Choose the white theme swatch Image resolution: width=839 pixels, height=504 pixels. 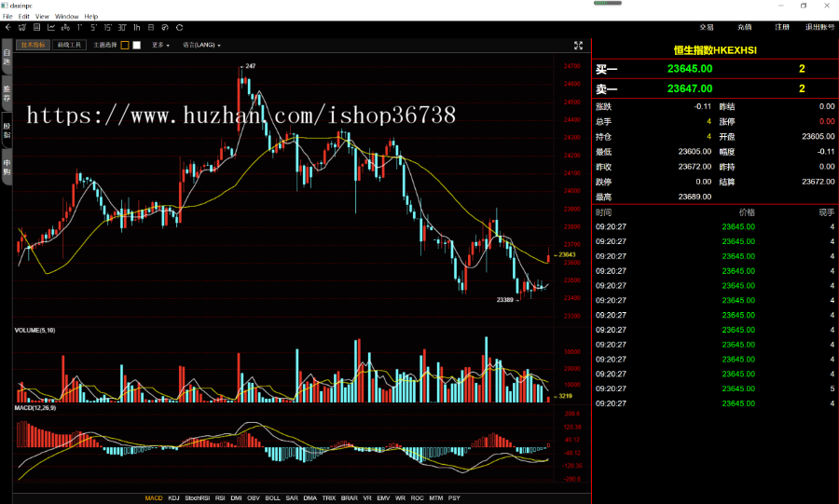(x=136, y=45)
